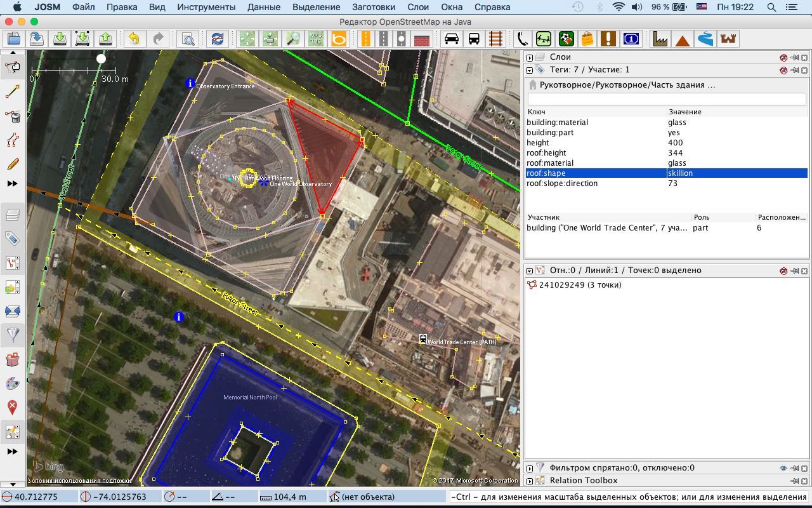Activate the Draw nodes tool
Image resolution: width=812 pixels, height=508 pixels.
(13, 92)
